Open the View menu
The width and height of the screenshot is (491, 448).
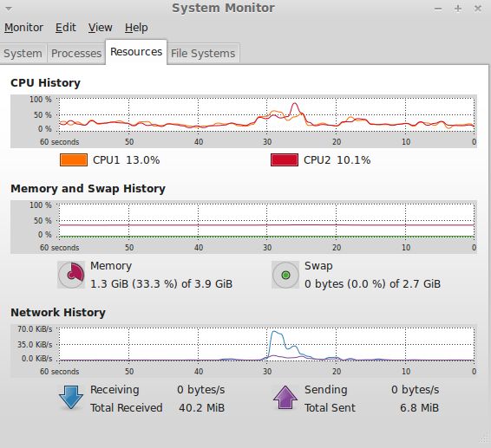coord(101,28)
